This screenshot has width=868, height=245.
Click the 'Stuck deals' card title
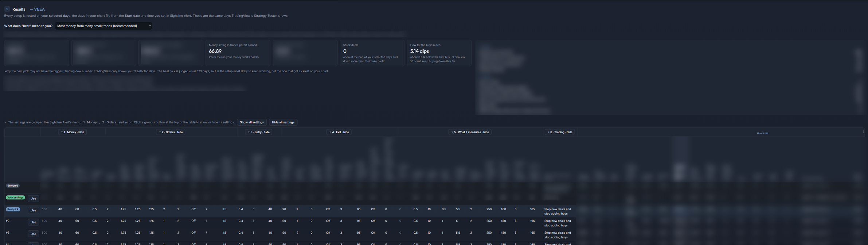(x=351, y=45)
